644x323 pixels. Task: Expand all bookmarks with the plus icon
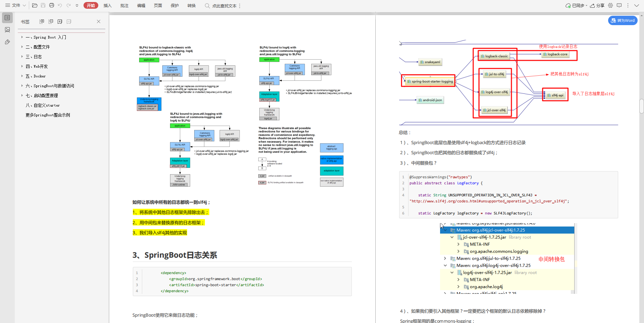point(42,21)
